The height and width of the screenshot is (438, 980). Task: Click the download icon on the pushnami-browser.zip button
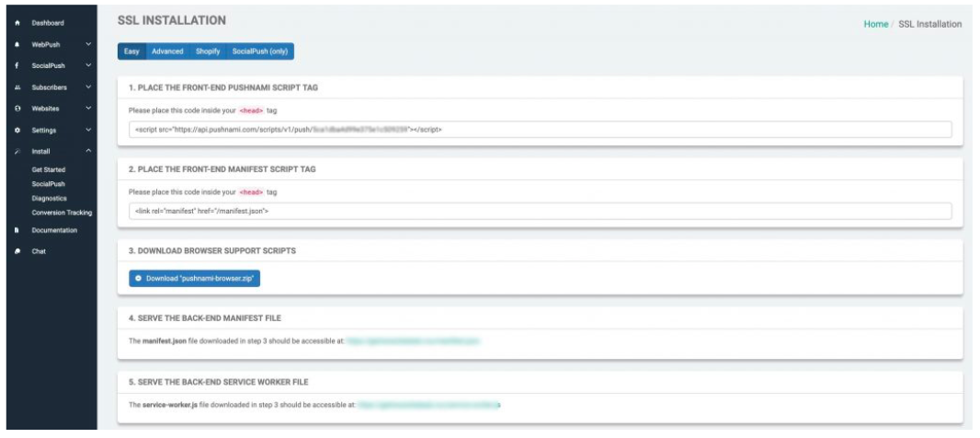click(x=138, y=279)
